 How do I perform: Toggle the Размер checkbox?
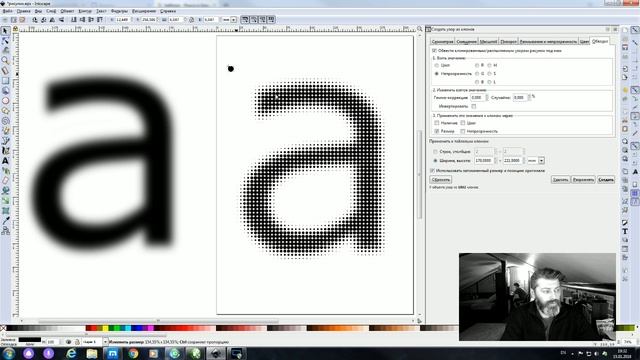[437, 131]
